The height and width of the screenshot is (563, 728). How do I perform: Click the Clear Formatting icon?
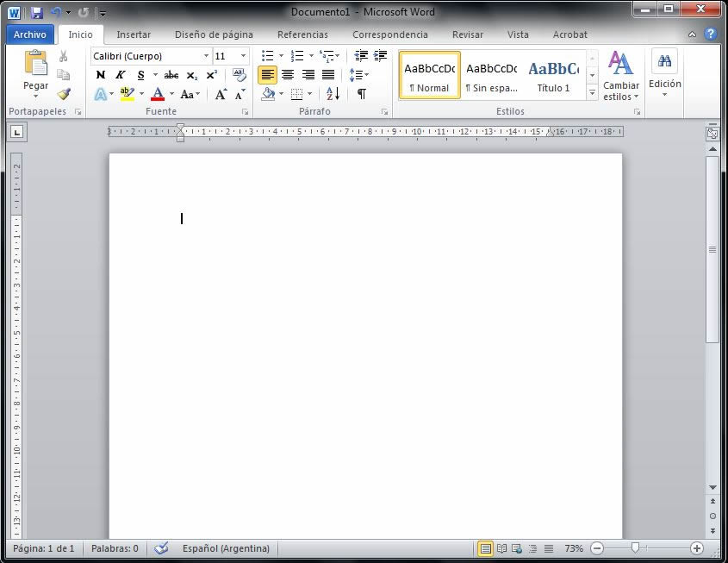[x=240, y=75]
